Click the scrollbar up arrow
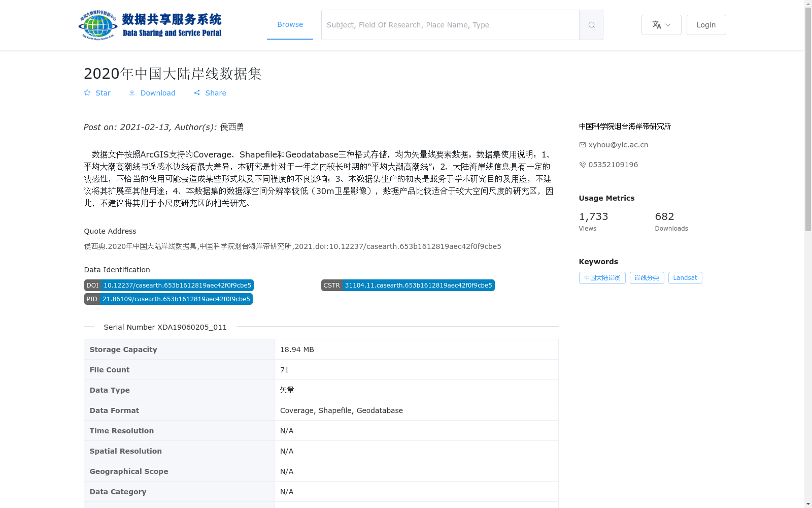This screenshot has width=812, height=508. point(808,4)
